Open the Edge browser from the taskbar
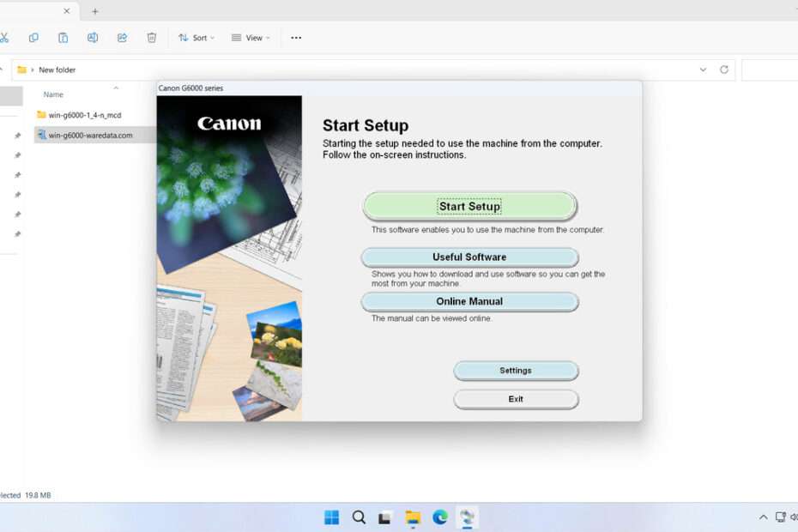 point(440,517)
